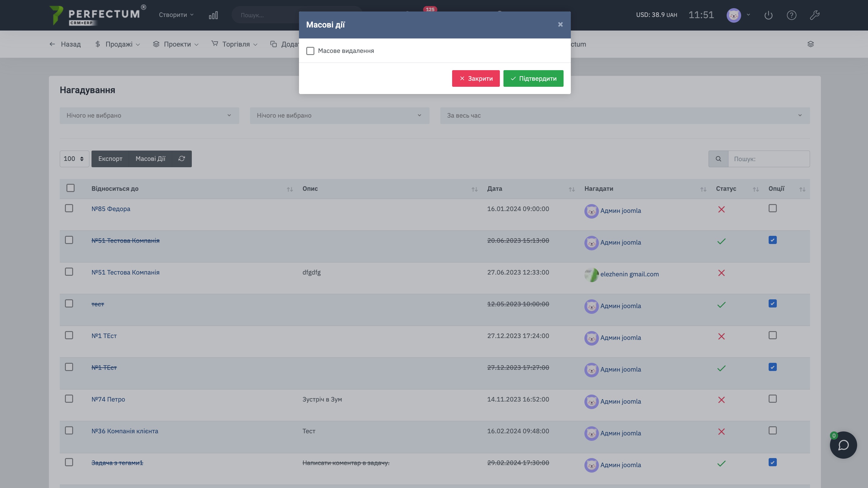The width and height of the screenshot is (868, 488).
Task: Open the live chat bubble
Action: pyautogui.click(x=843, y=445)
